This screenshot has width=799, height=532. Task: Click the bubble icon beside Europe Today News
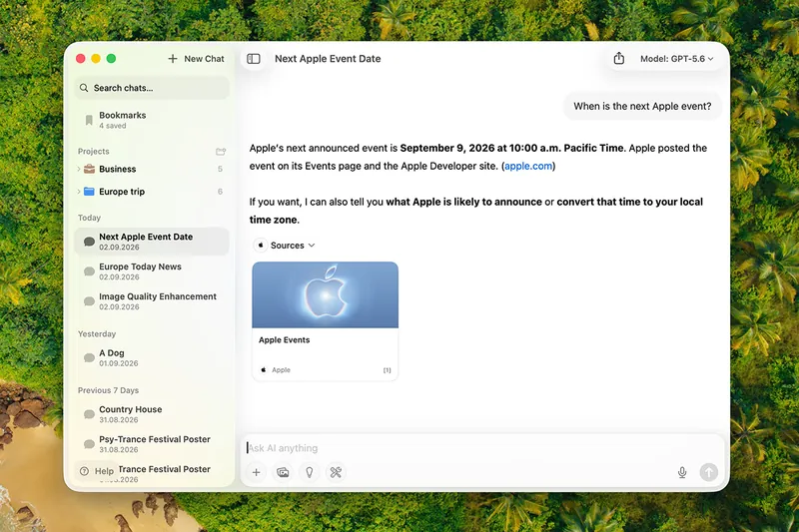tap(89, 271)
